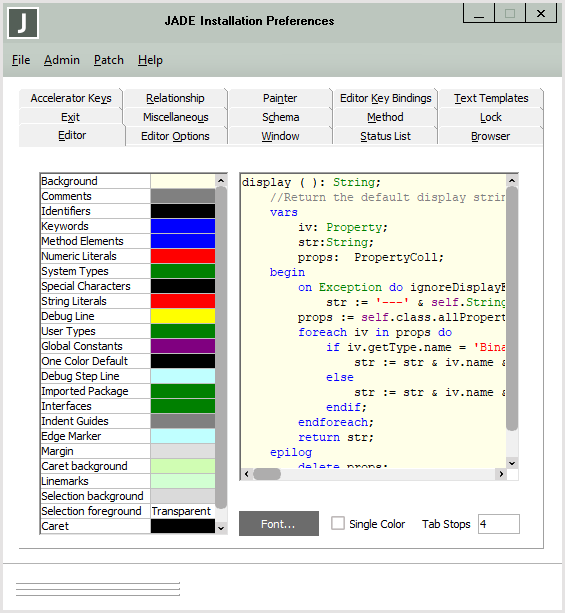The image size is (565, 613).
Task: Click the Tab Stops input field
Action: coord(499,524)
